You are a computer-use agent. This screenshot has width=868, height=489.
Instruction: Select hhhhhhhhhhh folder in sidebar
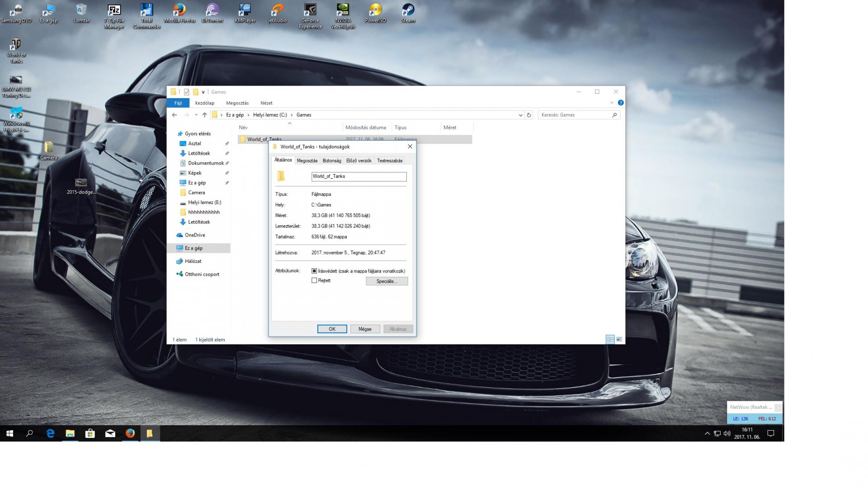203,212
